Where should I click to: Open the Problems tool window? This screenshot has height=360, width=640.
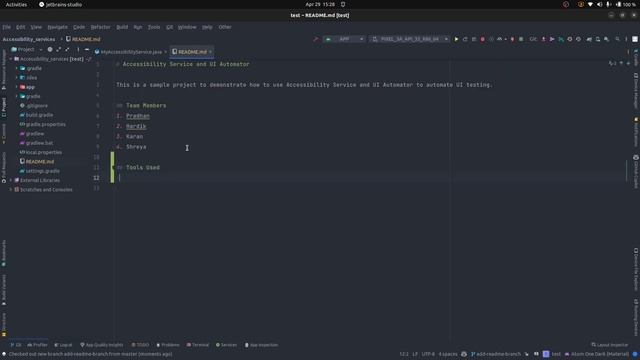click(x=168, y=345)
